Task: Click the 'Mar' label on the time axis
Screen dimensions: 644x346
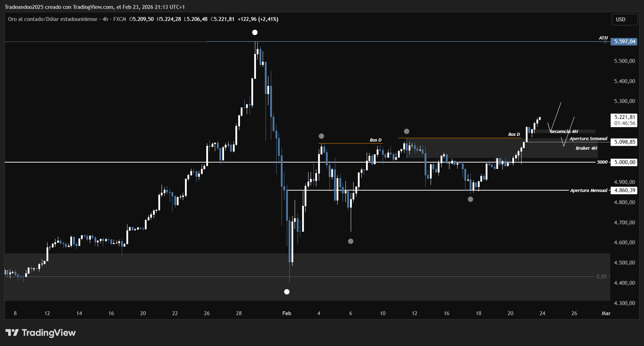Action: pyautogui.click(x=606, y=313)
